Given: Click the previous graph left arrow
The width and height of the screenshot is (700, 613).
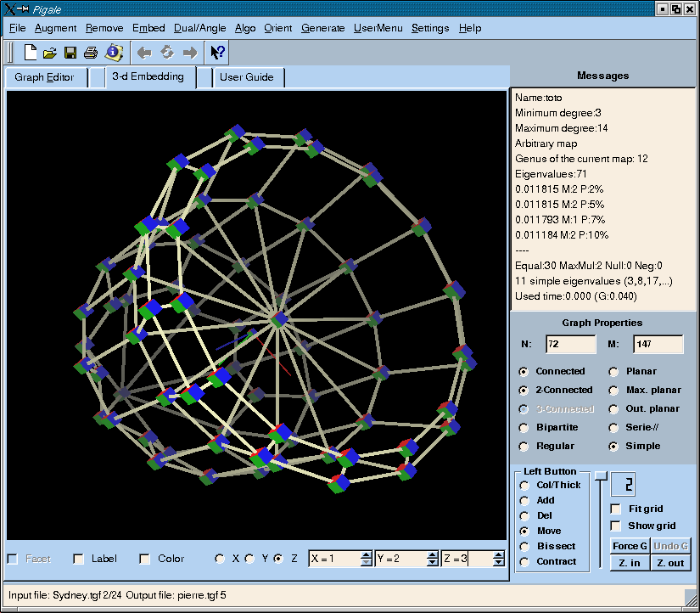Looking at the screenshot, I should pyautogui.click(x=144, y=53).
